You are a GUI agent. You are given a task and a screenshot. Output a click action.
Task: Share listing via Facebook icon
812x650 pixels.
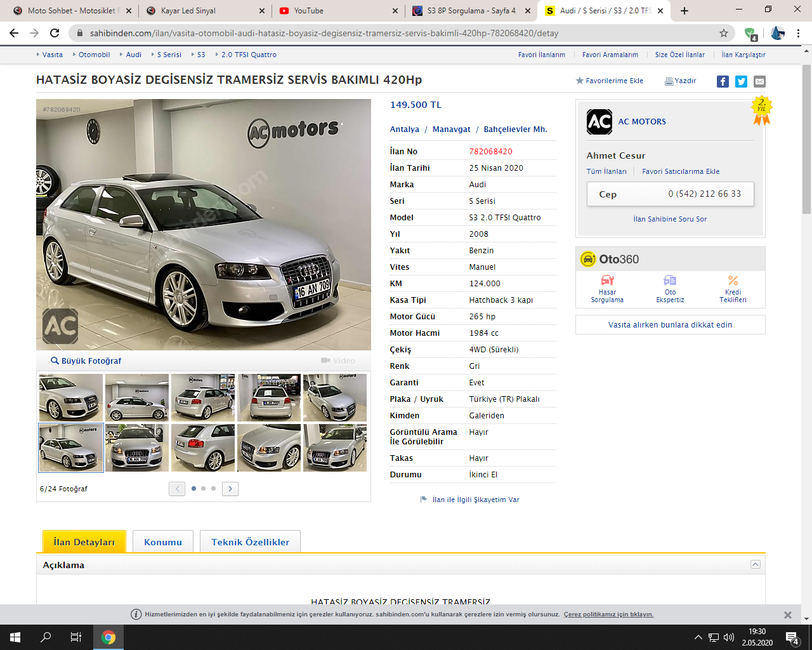pyautogui.click(x=723, y=81)
